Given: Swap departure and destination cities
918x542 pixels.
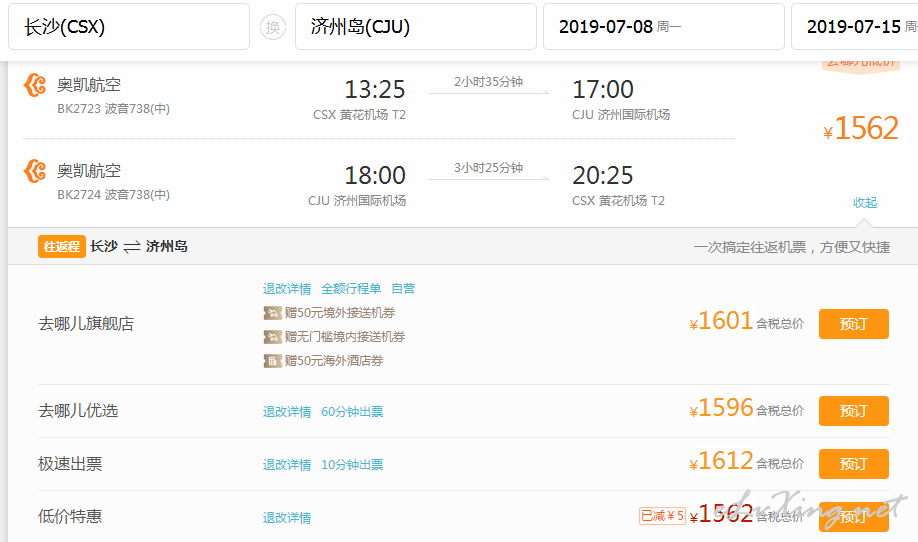Looking at the screenshot, I should [x=273, y=27].
